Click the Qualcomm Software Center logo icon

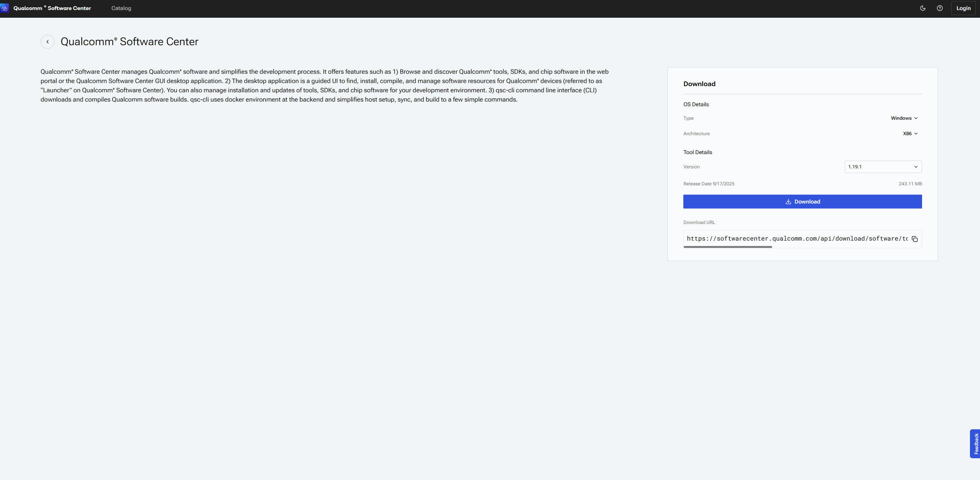5,8
